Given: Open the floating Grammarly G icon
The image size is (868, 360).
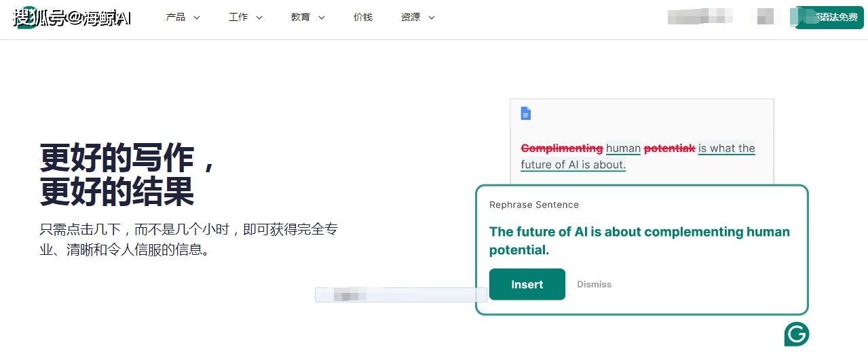Looking at the screenshot, I should (797, 334).
